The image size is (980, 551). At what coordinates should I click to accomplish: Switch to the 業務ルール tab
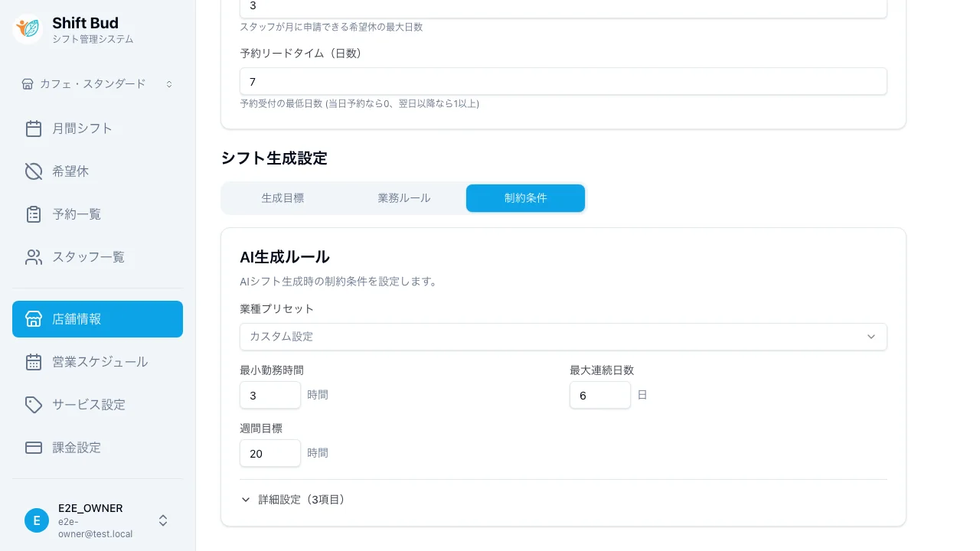coord(403,197)
